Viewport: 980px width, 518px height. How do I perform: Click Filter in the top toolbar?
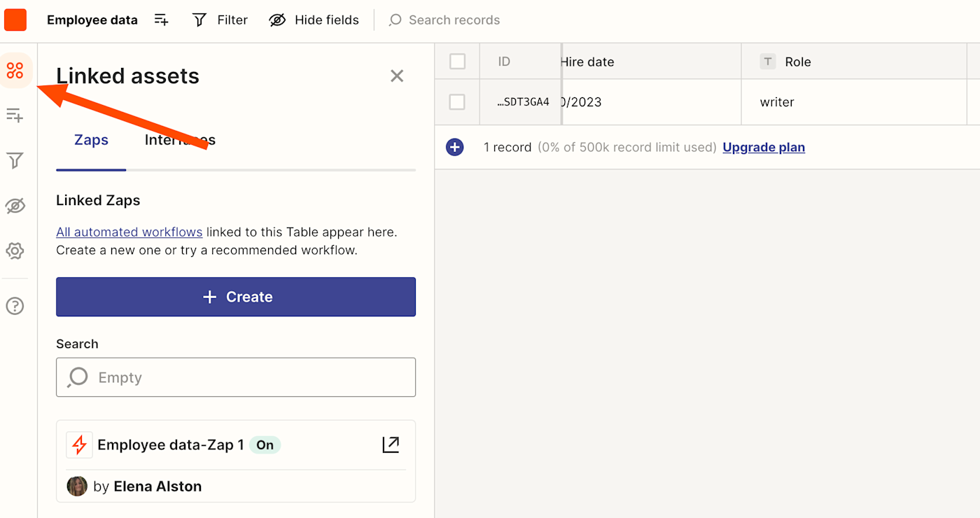click(x=220, y=20)
